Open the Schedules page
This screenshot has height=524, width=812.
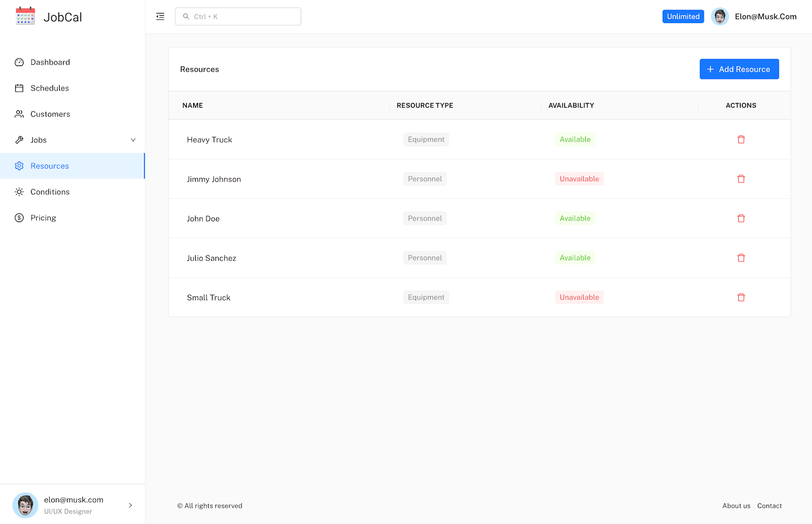click(x=50, y=88)
